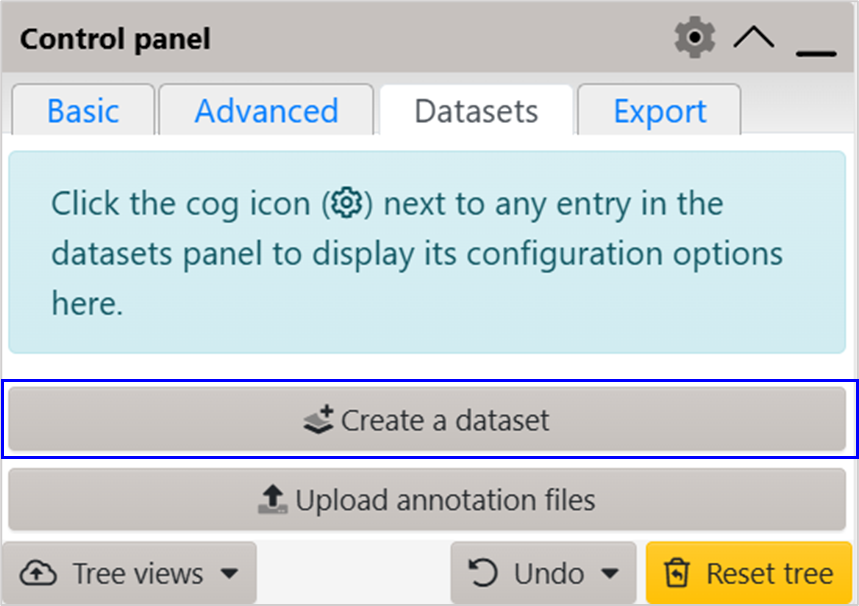Screen dimensions: 859x606
Task: Switch to the Basic tab
Action: tap(83, 110)
